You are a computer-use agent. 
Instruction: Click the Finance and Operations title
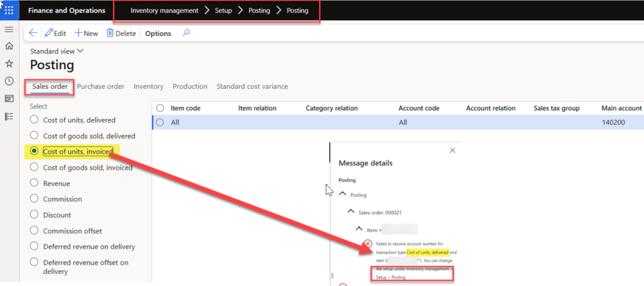click(x=67, y=11)
